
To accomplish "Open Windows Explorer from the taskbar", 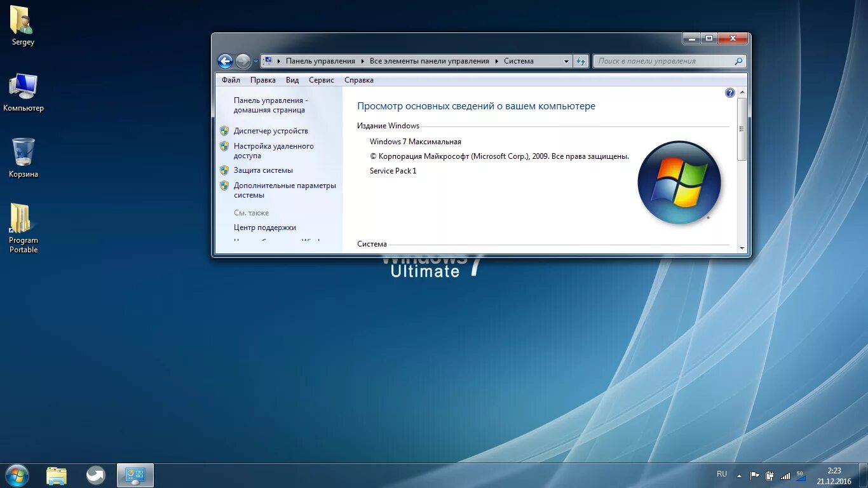I will click(x=57, y=475).
